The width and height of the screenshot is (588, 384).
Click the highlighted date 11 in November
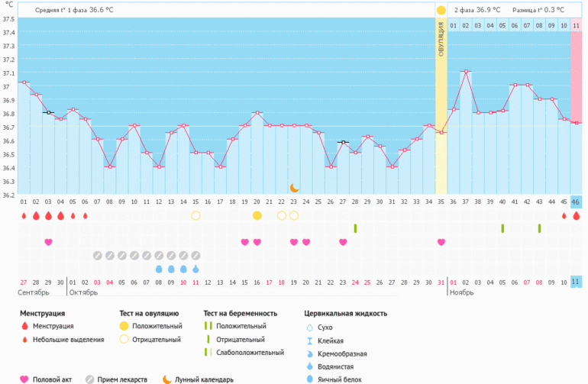coord(576,282)
